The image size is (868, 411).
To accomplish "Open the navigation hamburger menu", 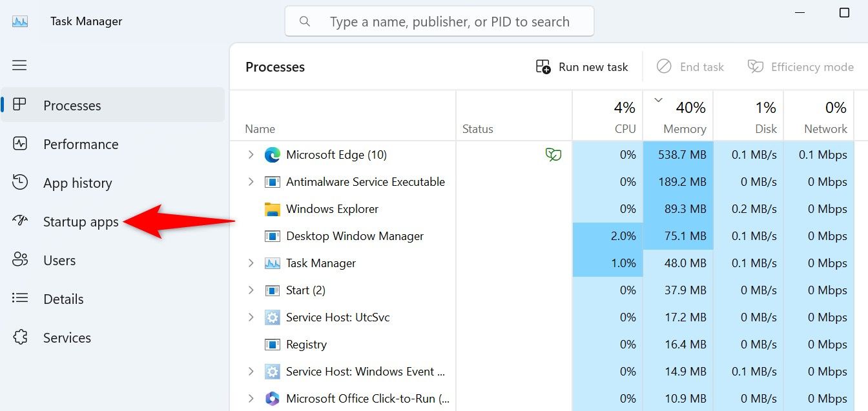I will tap(19, 65).
